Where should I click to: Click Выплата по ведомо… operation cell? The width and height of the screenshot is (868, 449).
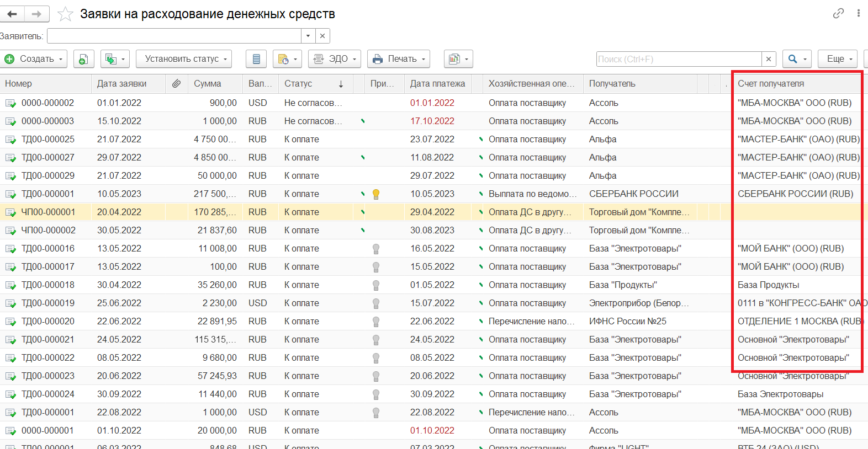click(x=533, y=194)
